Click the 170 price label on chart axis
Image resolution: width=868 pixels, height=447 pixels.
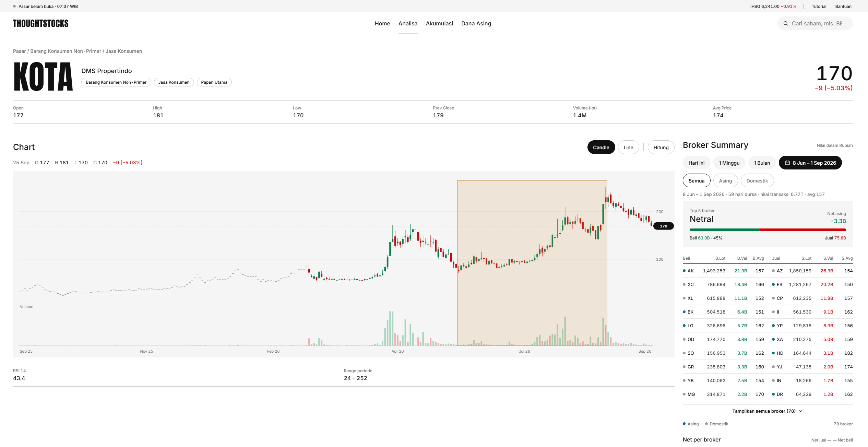pyautogui.click(x=664, y=226)
